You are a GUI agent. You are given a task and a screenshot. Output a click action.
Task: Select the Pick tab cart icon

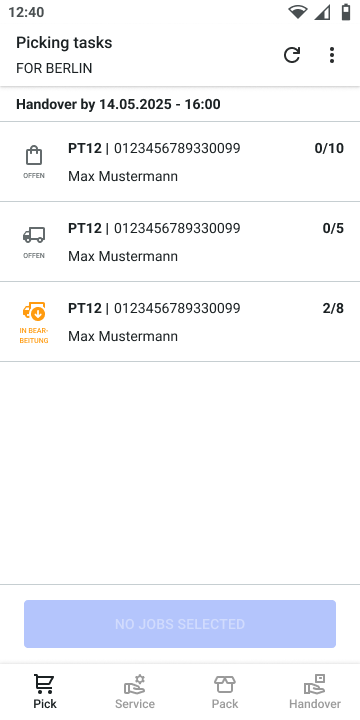coord(45,684)
